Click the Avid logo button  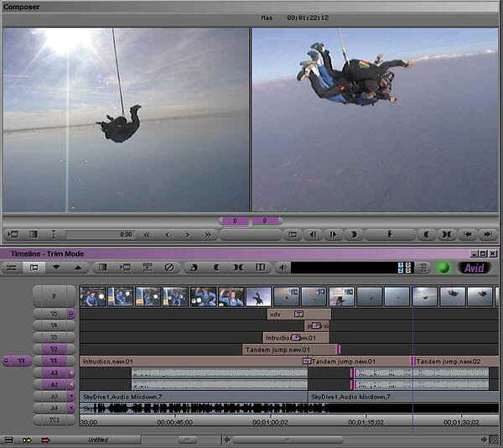click(475, 268)
